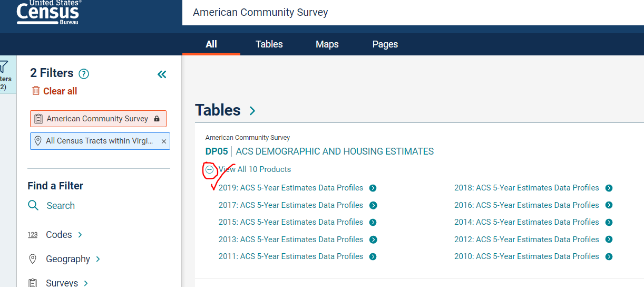
Task: Open the Filters funnel icon panel
Action: [4, 67]
